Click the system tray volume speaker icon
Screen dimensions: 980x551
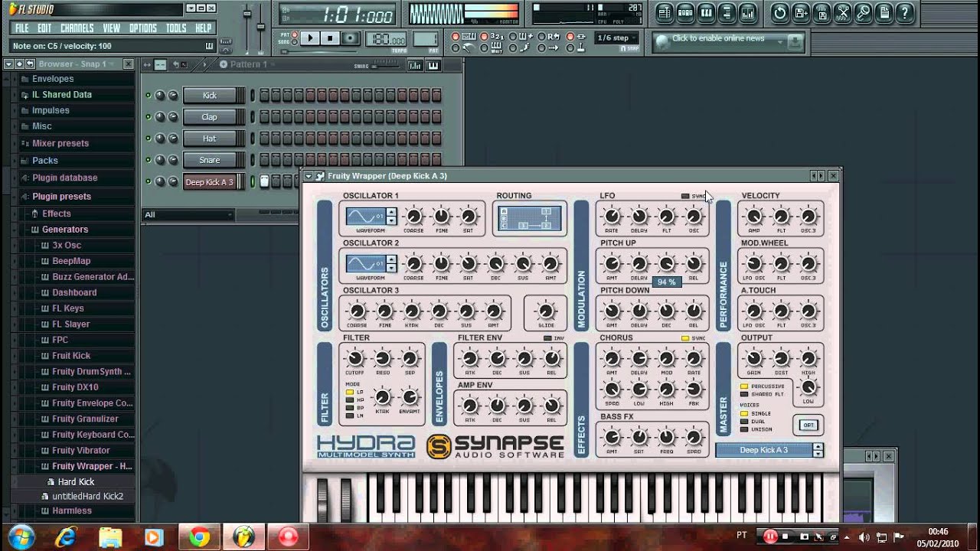pos(864,536)
